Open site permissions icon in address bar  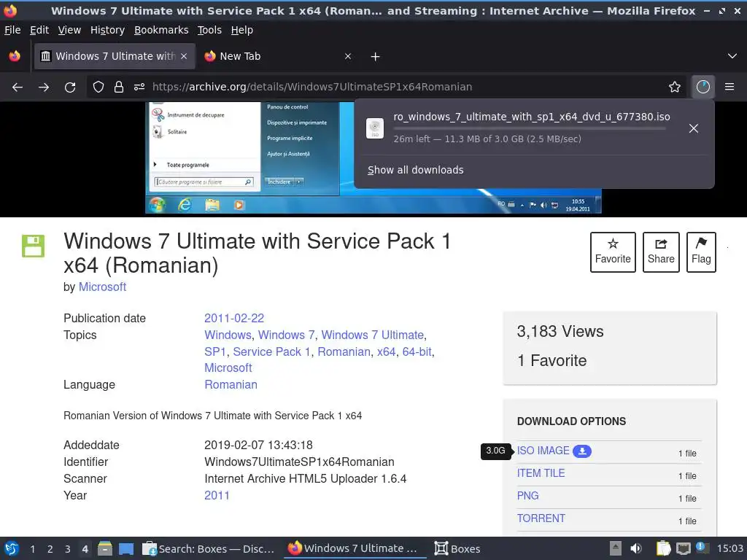(139, 87)
